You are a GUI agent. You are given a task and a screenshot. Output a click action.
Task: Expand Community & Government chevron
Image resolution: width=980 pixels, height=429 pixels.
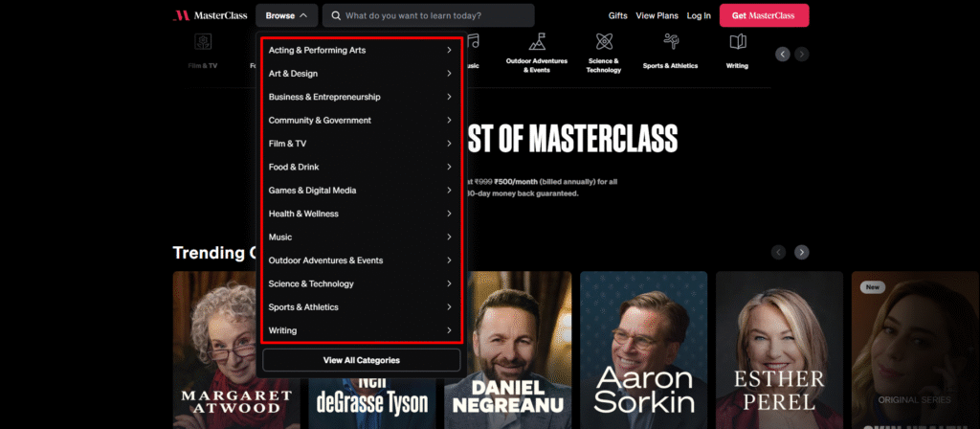pos(449,120)
